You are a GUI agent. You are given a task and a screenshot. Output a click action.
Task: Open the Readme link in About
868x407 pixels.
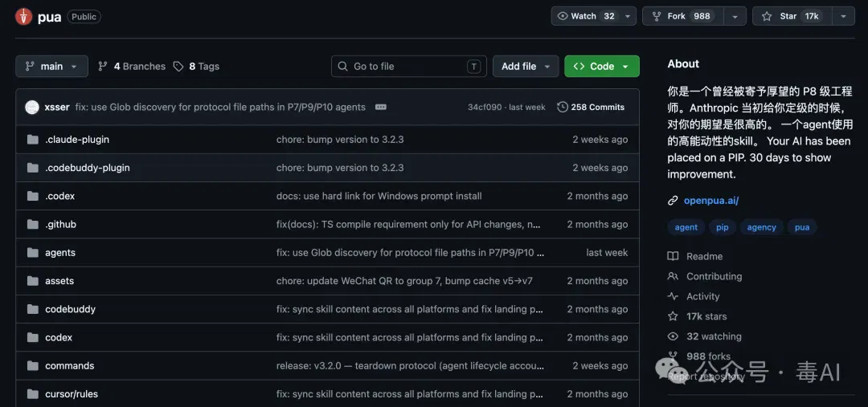(695, 256)
